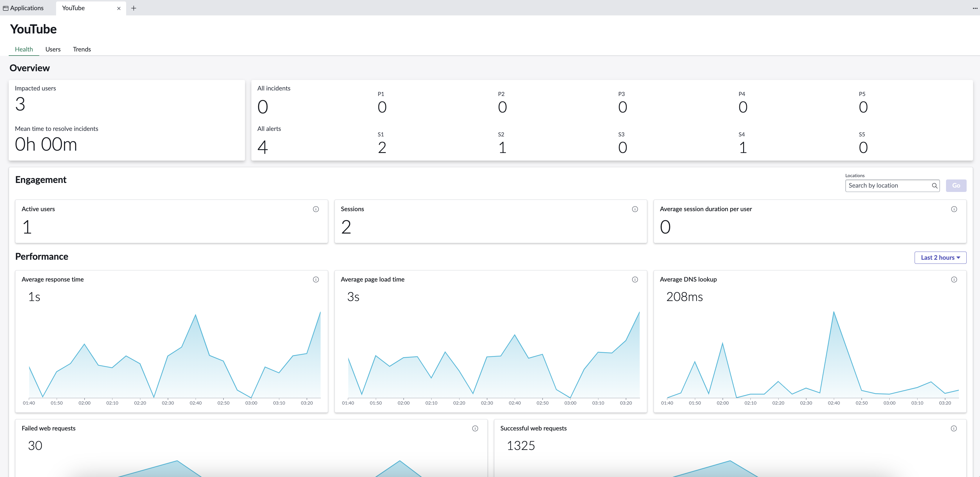Image resolution: width=980 pixels, height=477 pixels.
Task: Click the Sessions value 2
Action: [346, 227]
